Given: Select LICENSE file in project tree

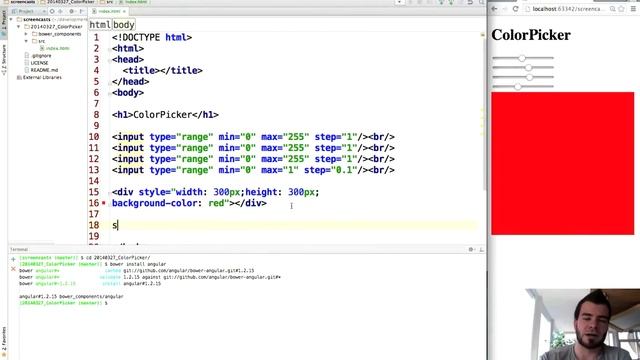Looking at the screenshot, I should point(40,63).
